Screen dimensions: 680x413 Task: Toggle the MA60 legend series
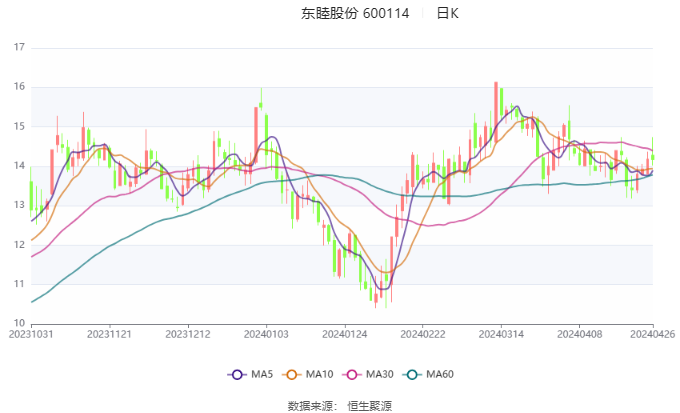428,374
